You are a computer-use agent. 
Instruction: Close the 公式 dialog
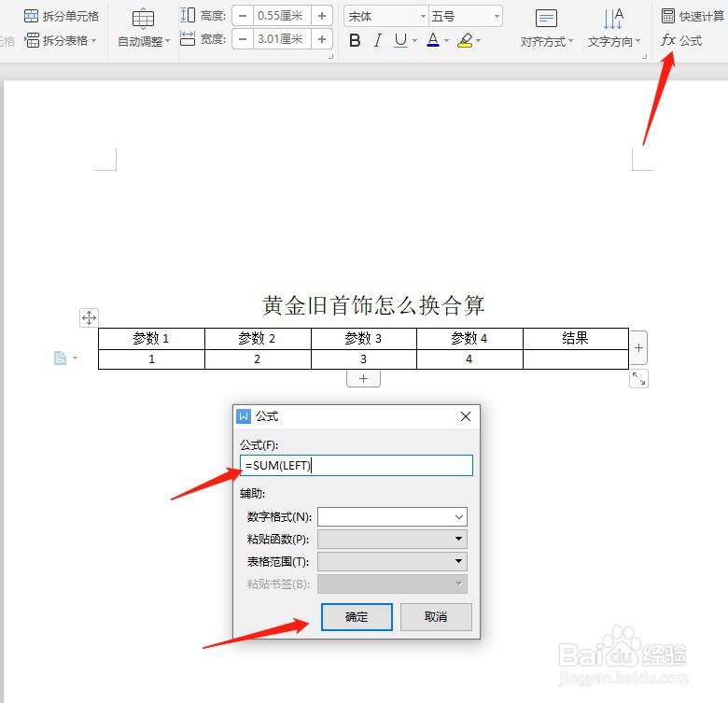tap(466, 416)
